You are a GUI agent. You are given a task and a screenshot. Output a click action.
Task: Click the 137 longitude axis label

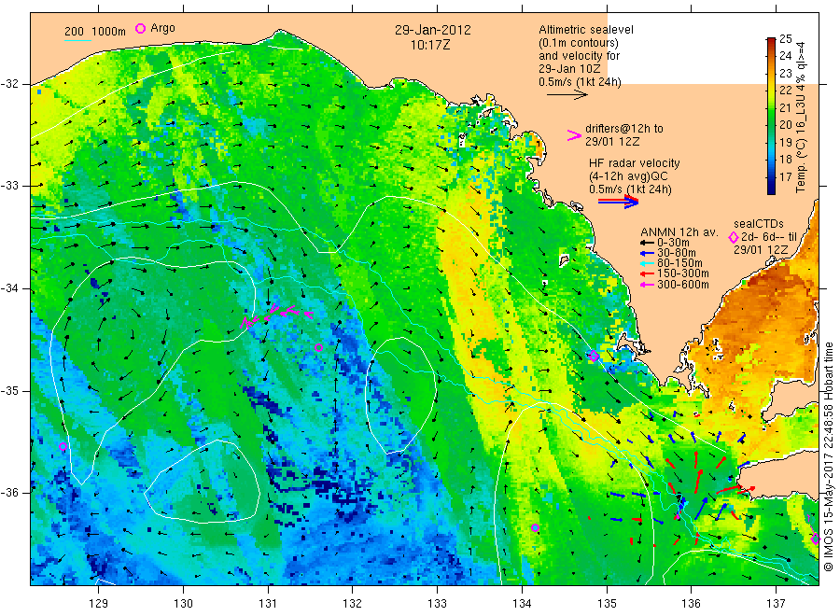coord(777,604)
